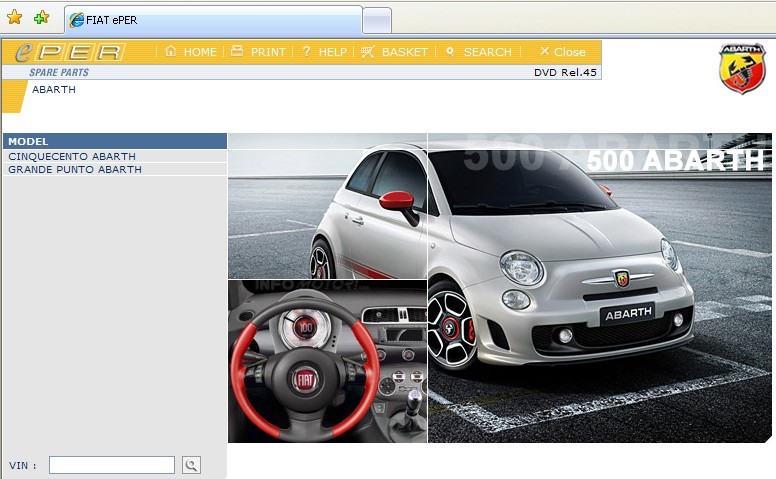Click the HOME house icon
The height and width of the screenshot is (479, 776).
point(171,51)
